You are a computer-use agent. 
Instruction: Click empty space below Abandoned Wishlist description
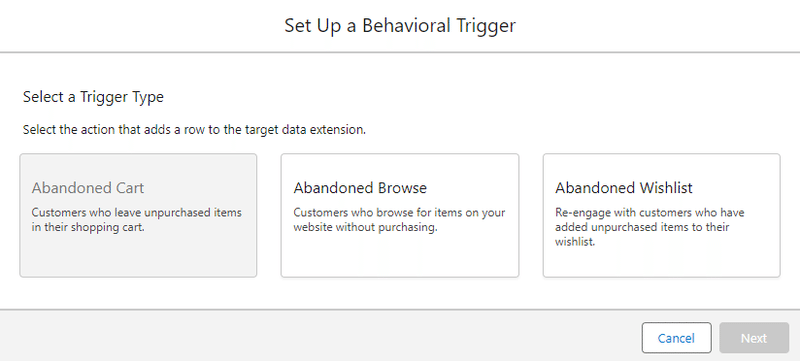coord(661,263)
